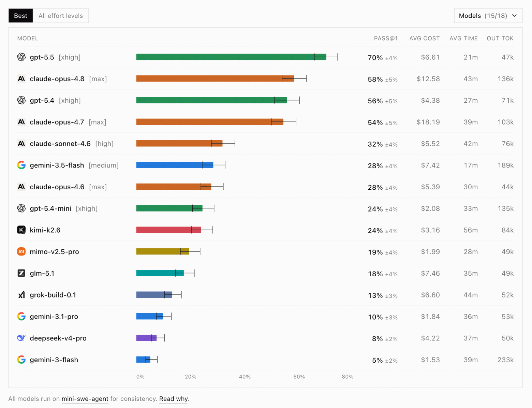Screen dimensions: 532x408
Task: Click the OUT TOK column header
Action: pyautogui.click(x=500, y=39)
